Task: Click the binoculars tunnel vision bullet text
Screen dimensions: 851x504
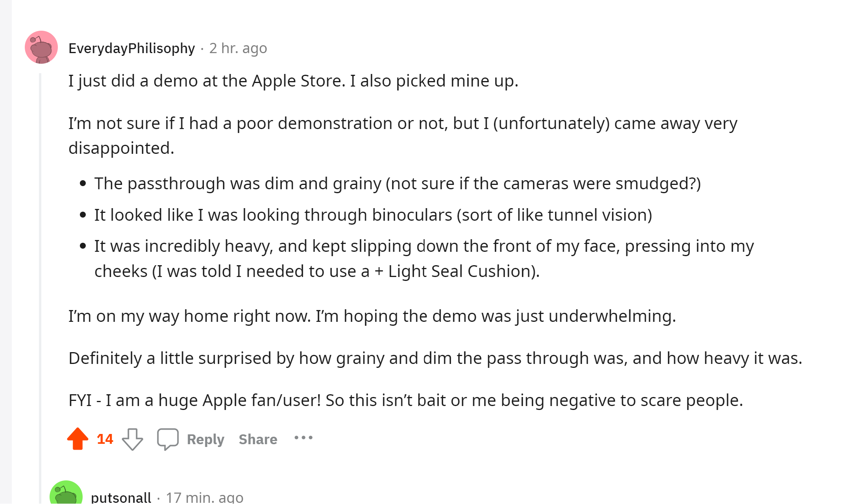Action: coord(373,215)
